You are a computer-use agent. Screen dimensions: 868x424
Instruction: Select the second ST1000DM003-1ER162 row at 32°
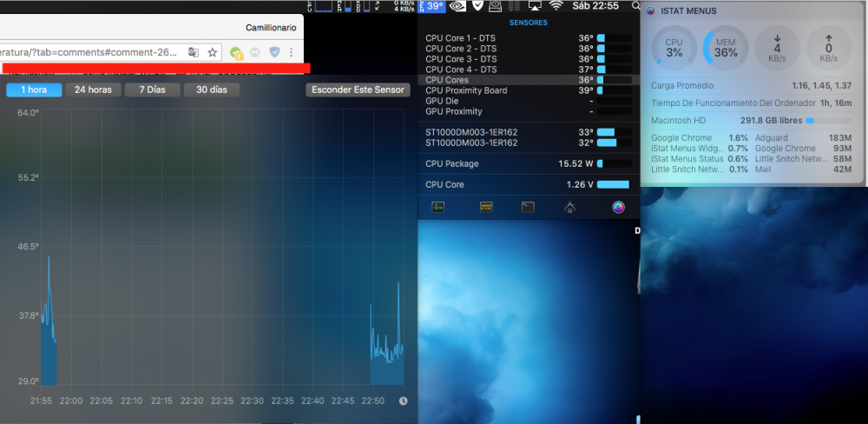point(529,143)
